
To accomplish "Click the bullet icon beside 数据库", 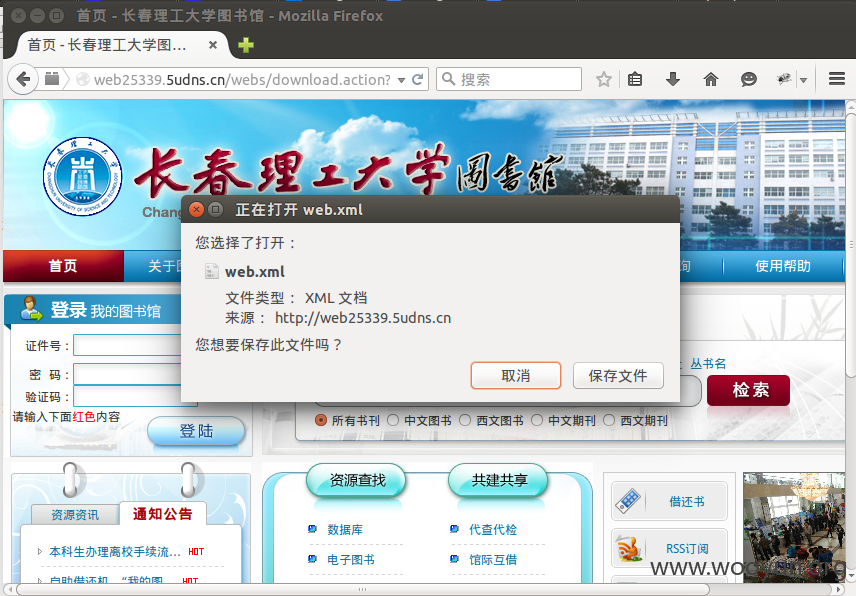I will [312, 529].
